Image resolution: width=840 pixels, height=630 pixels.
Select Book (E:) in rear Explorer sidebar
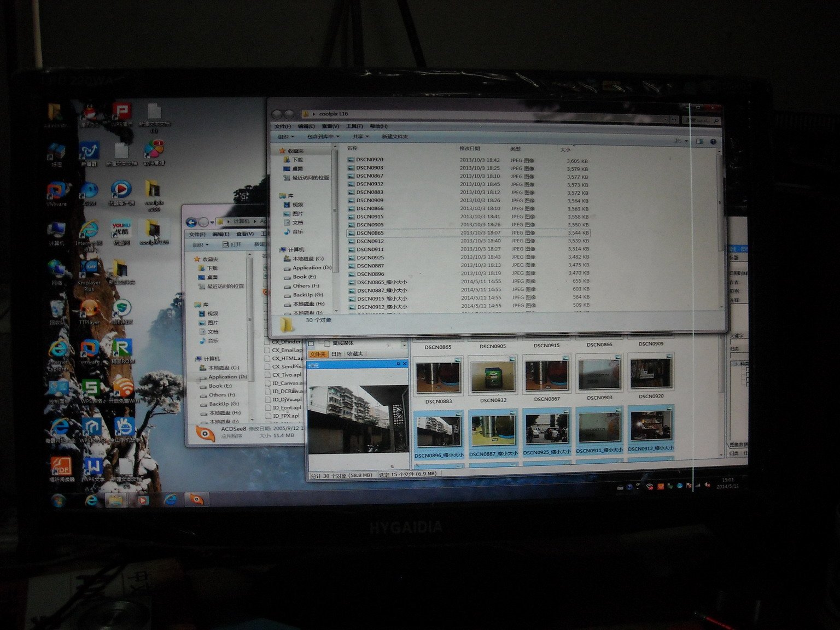pos(217,386)
